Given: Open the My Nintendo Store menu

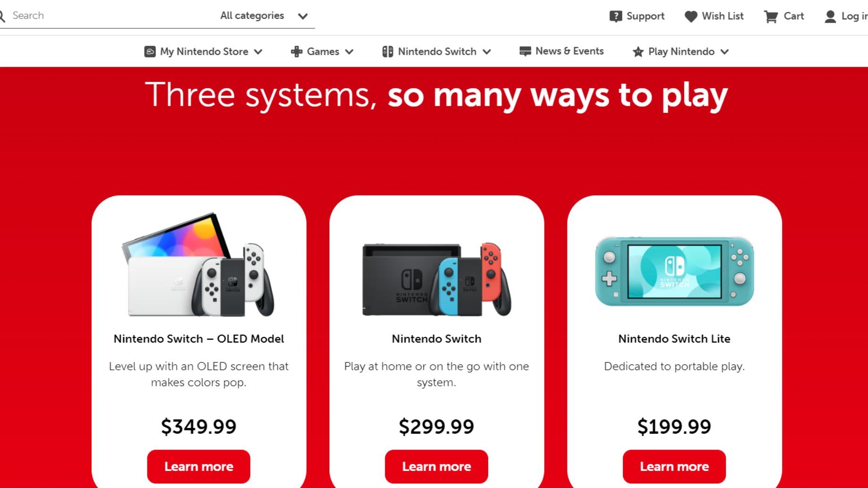Looking at the screenshot, I should pyautogui.click(x=204, y=51).
